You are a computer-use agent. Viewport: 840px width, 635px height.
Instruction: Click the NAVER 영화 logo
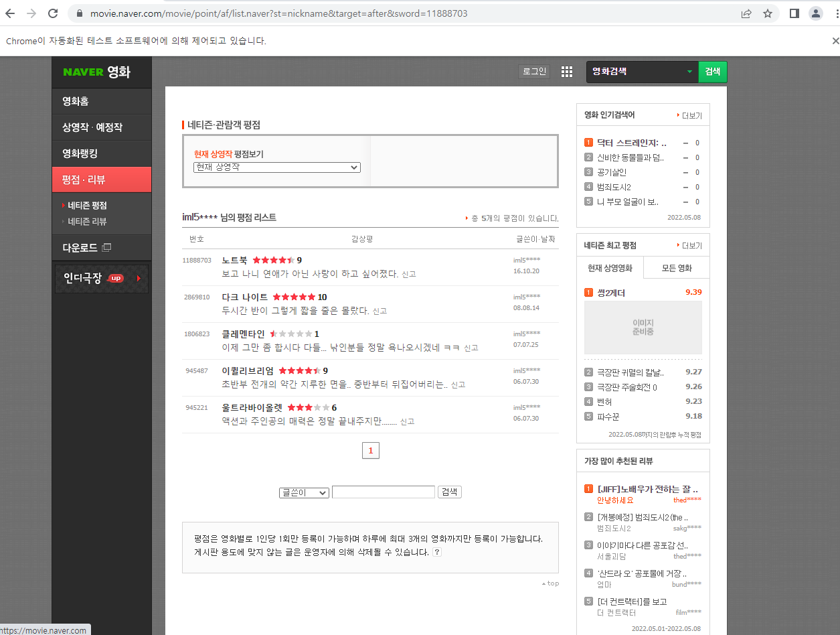[x=96, y=72]
